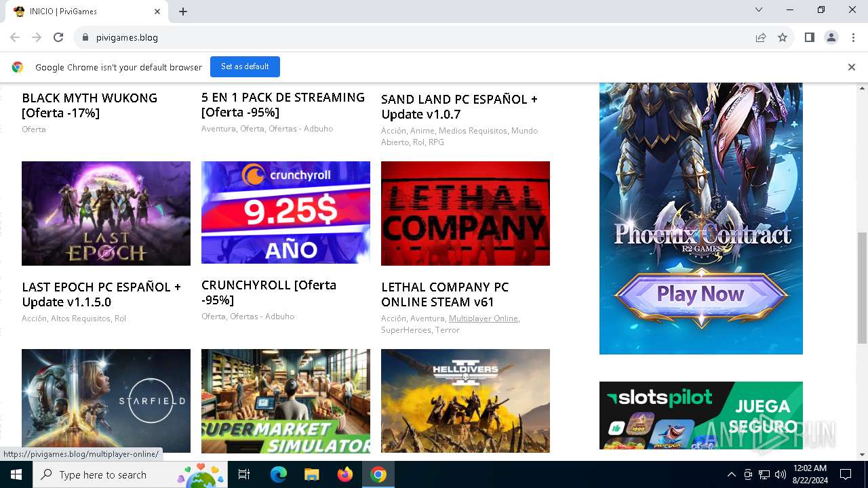The height and width of the screenshot is (488, 868).
Task: Open the Windows Start menu
Action: [x=16, y=474]
